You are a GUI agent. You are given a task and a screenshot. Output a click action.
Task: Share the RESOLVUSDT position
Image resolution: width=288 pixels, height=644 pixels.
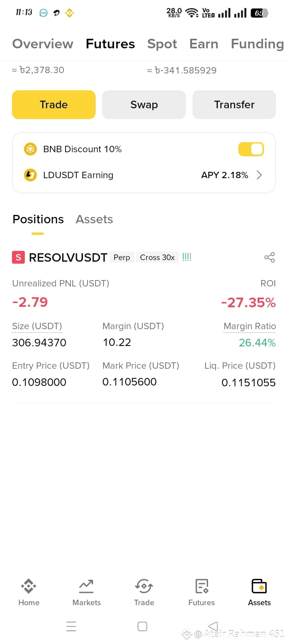pos(270,257)
